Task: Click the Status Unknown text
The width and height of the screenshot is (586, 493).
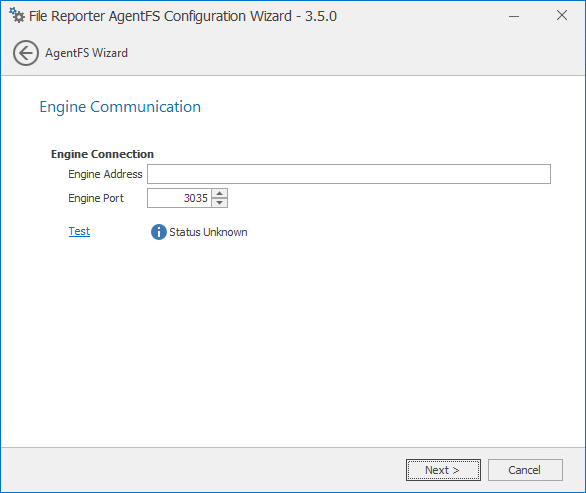Action: tap(208, 232)
